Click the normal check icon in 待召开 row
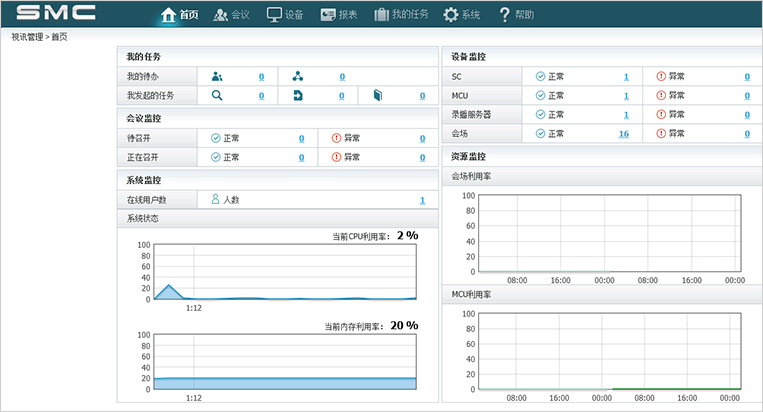 216,138
